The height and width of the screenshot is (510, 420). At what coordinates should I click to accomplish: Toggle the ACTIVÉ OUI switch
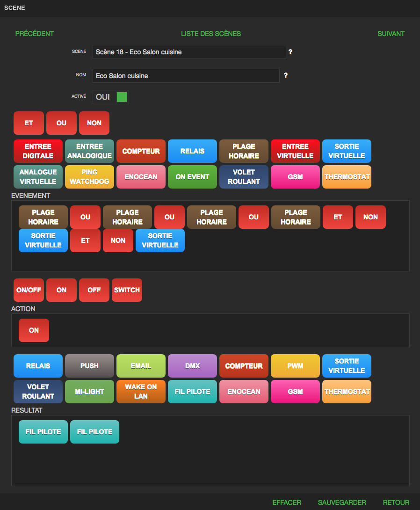(x=110, y=97)
